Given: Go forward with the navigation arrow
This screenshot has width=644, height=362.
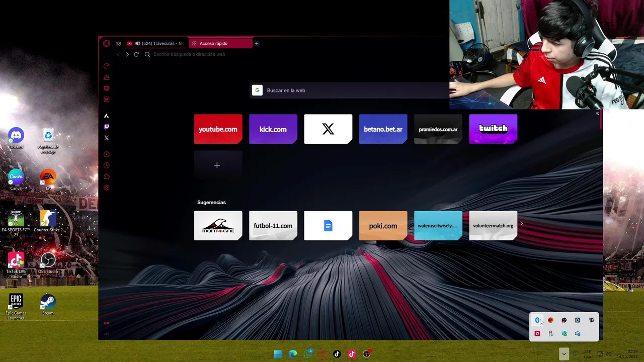Looking at the screenshot, I should (x=127, y=54).
